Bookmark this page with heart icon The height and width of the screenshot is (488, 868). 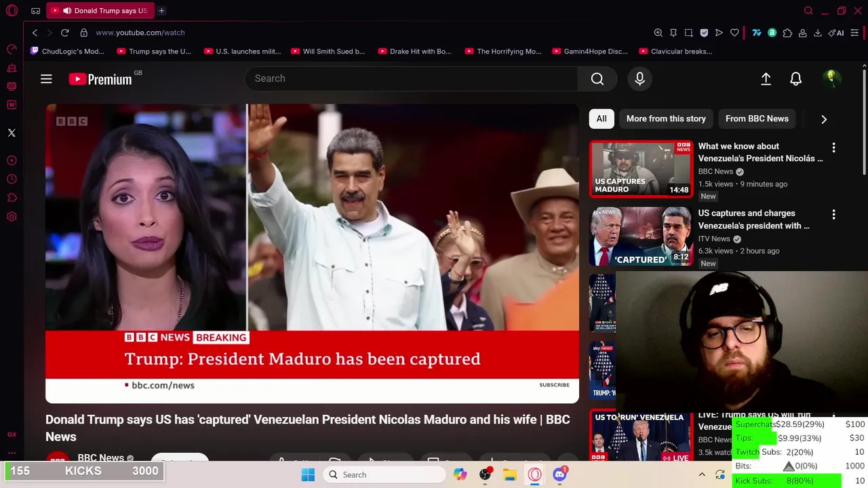click(734, 33)
